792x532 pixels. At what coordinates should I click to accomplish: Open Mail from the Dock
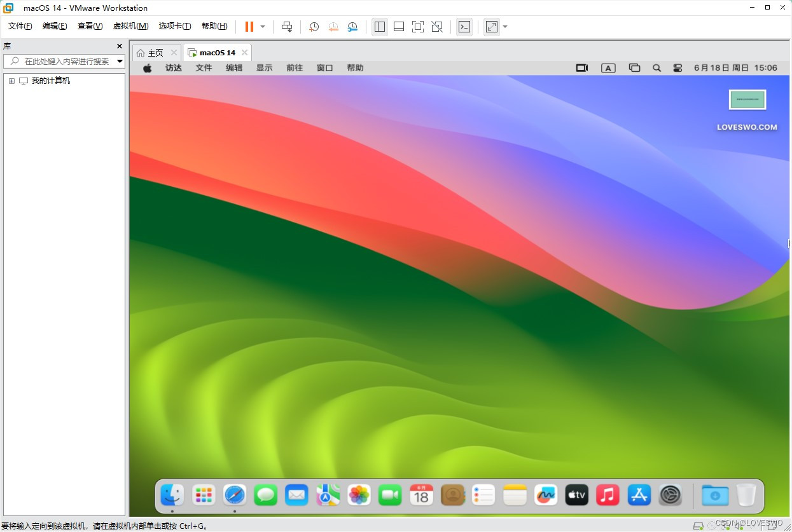297,494
